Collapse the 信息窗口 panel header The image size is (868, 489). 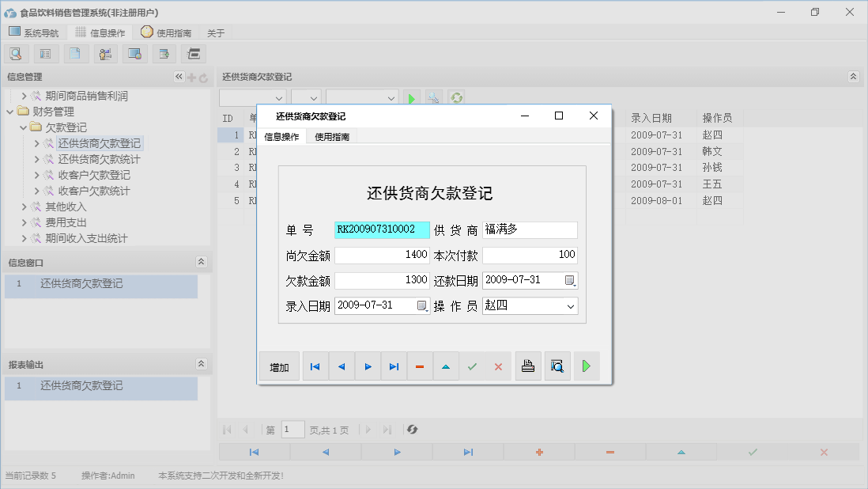point(201,262)
